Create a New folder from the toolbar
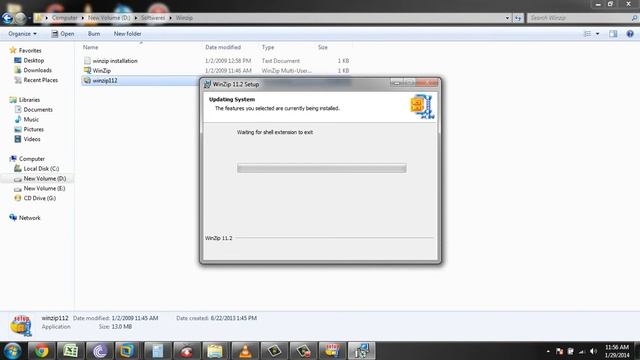640x360 pixels. (127, 34)
